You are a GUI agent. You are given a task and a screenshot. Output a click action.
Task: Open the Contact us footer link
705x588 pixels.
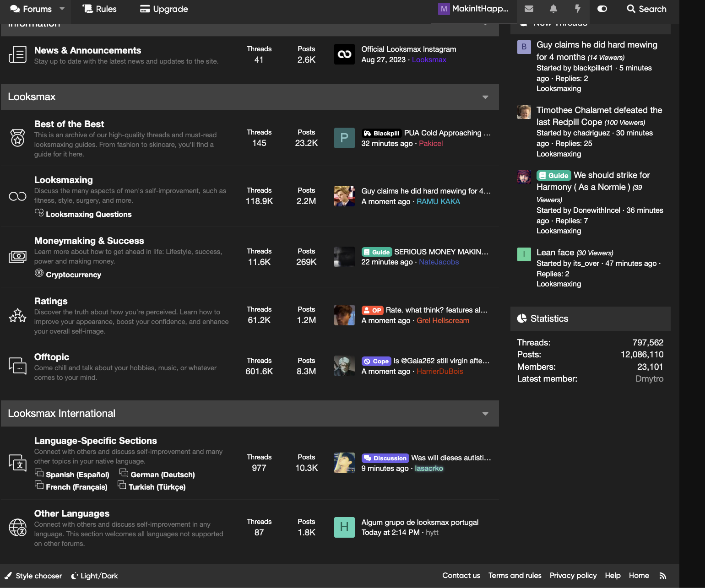pyautogui.click(x=461, y=575)
